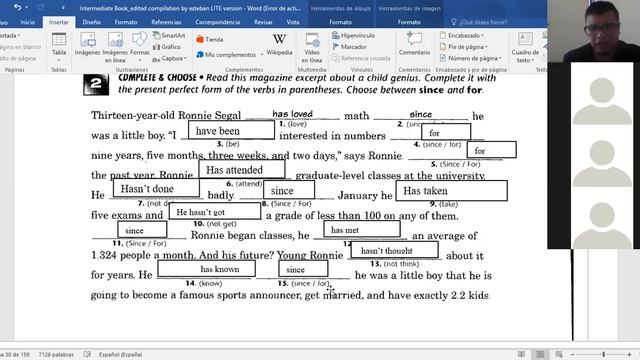Open Formato tab under Herramientas de imagen
The width and height of the screenshot is (640, 360).
click(x=409, y=22)
